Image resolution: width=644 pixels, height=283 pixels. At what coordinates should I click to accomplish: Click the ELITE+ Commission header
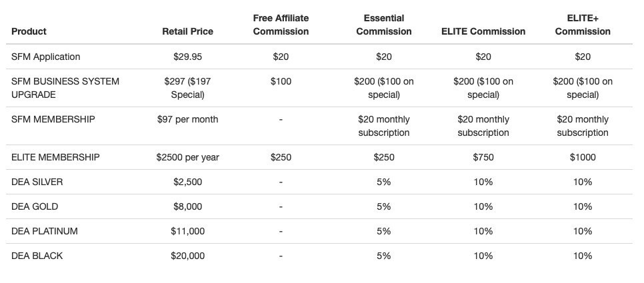tap(583, 25)
